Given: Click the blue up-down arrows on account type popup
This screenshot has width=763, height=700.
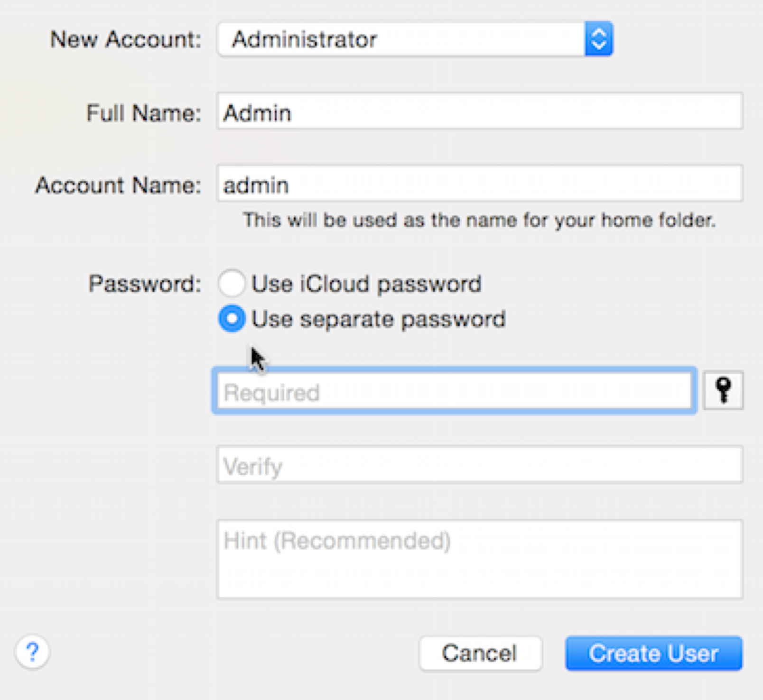Looking at the screenshot, I should [x=599, y=39].
